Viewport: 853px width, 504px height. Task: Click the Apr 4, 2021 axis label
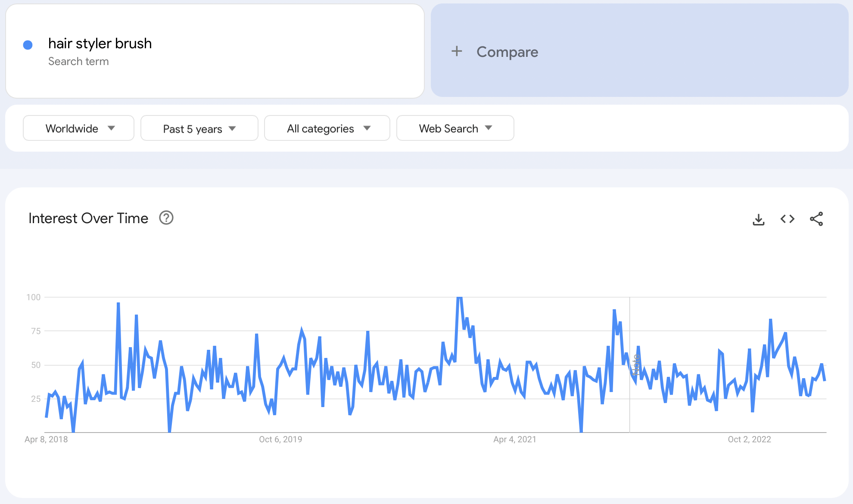[514, 439]
